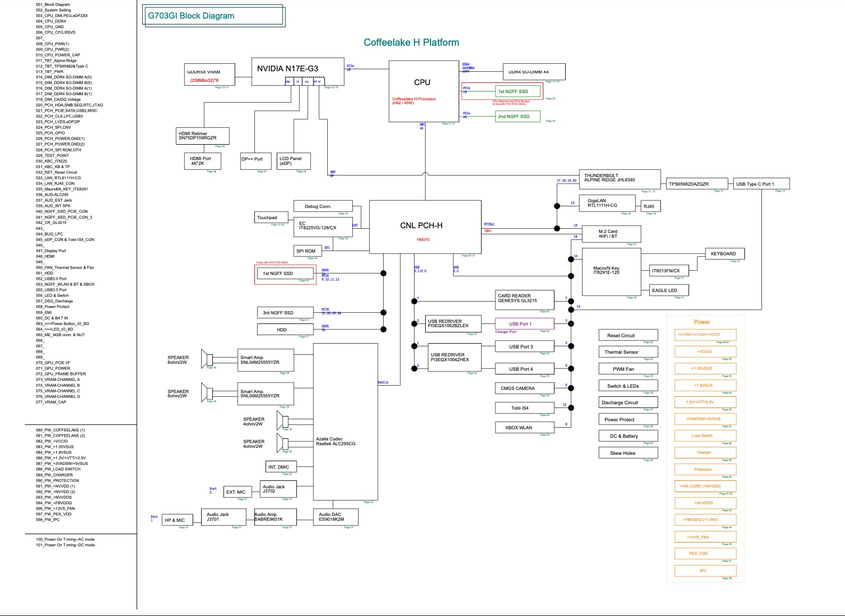This screenshot has height=616, width=845.
Task: Click the TPS65982DAZQZR block
Action: coord(697,184)
